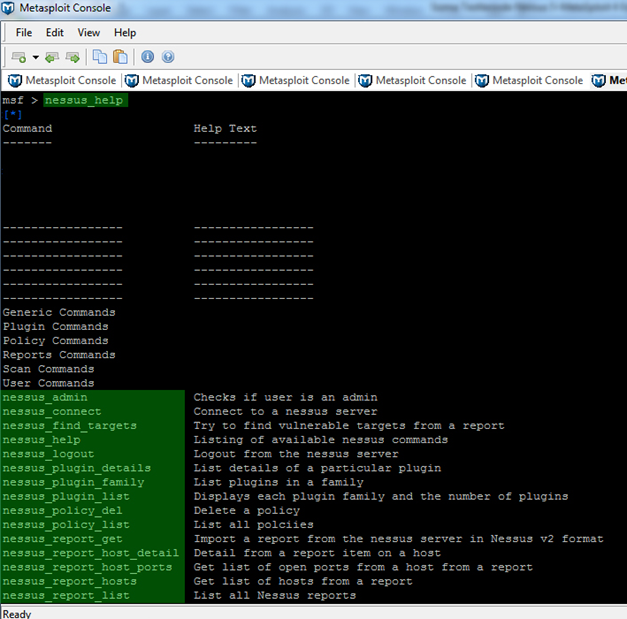Click 'Get list of hosts from a report'
627x619 pixels.
(x=303, y=581)
